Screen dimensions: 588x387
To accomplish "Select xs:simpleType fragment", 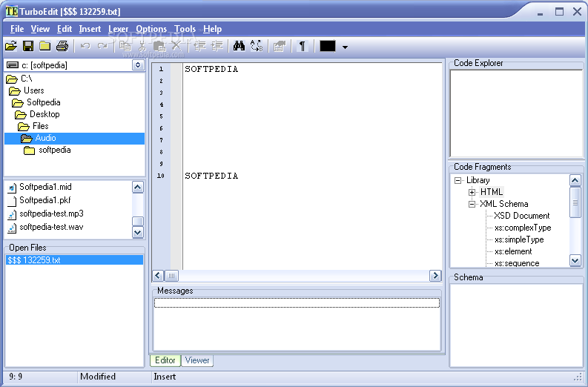I will [519, 239].
